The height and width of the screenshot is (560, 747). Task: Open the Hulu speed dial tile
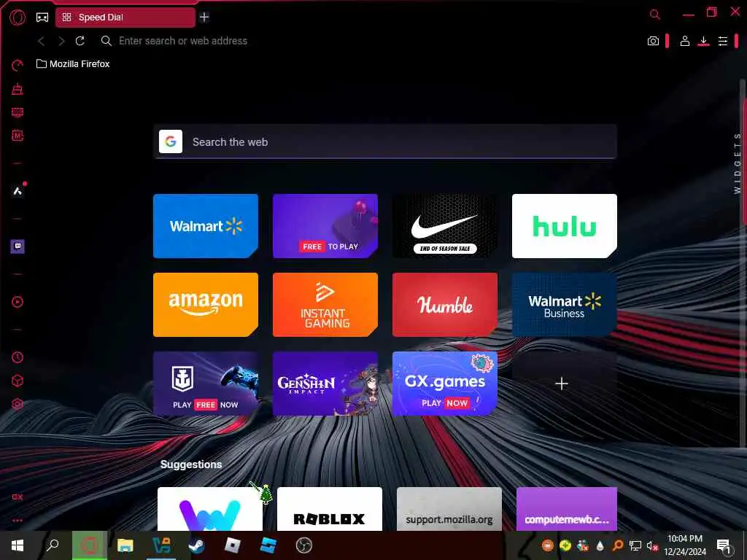[x=564, y=226]
